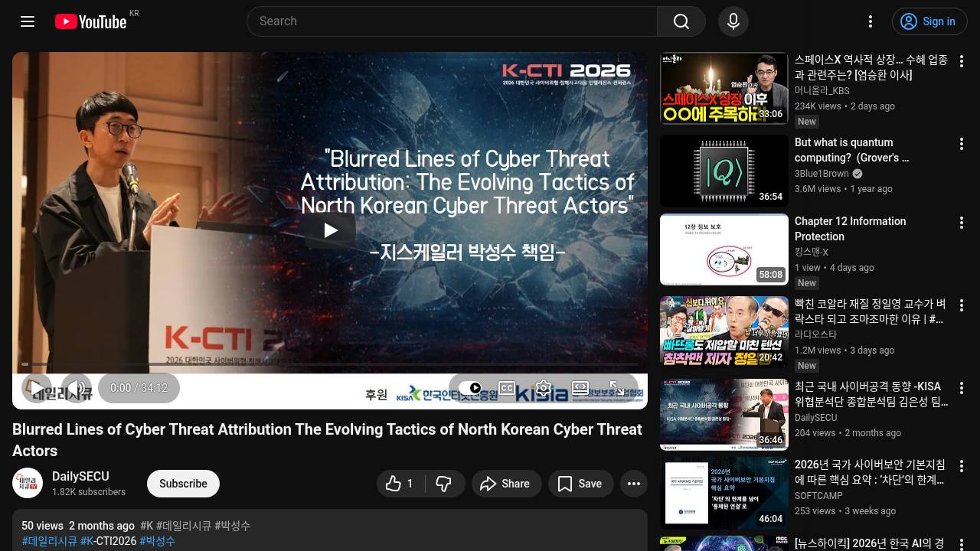Open menu for 빡친 코알라 video
This screenshot has height=551, width=980.
[962, 305]
